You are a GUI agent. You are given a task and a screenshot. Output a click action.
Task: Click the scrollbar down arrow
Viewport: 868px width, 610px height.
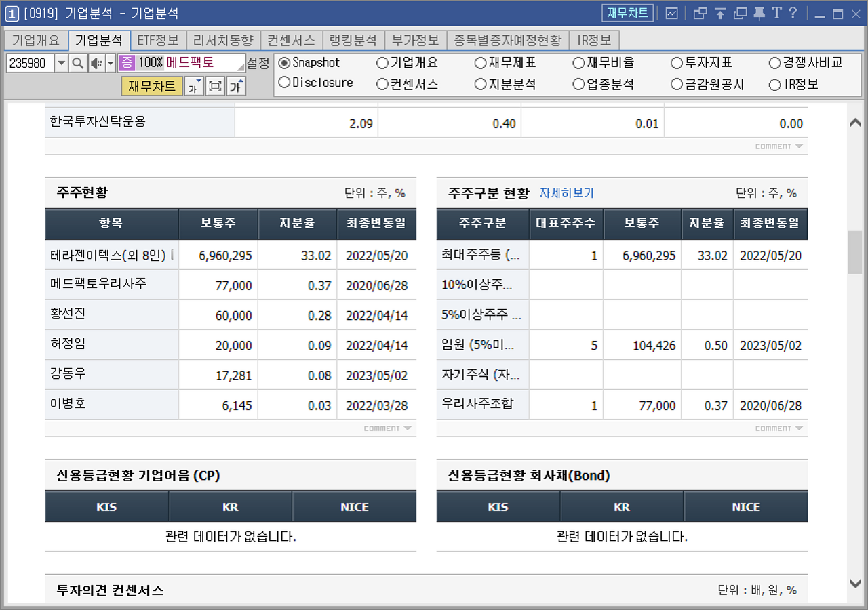[855, 583]
